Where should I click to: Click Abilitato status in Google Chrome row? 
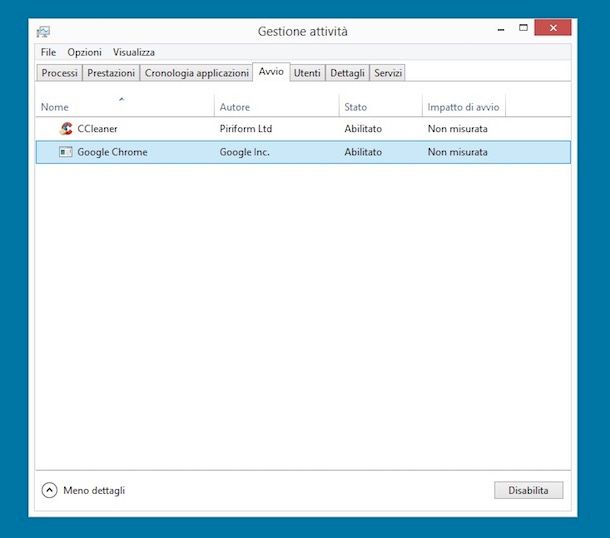click(363, 152)
